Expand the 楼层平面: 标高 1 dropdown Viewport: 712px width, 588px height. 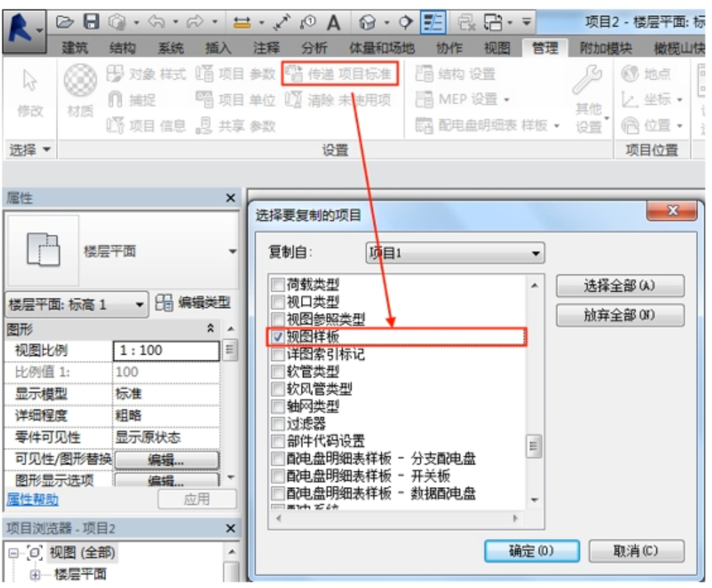[76, 305]
